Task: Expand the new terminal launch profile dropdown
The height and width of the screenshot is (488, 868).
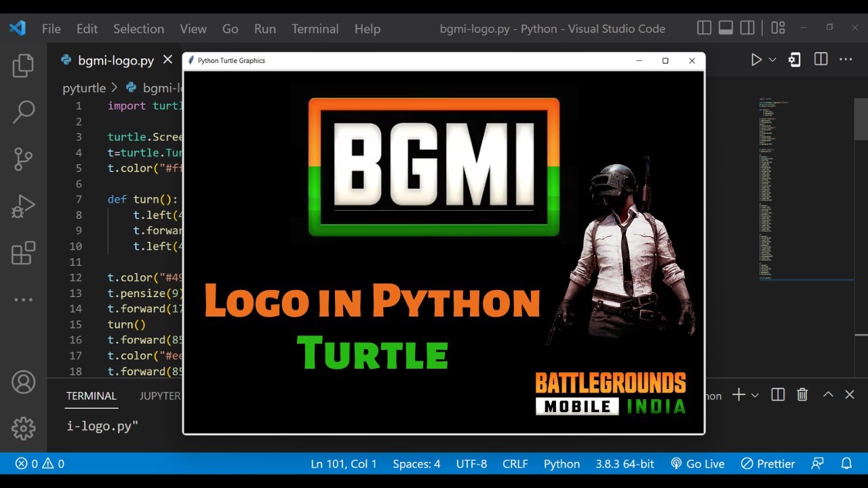Action: [754, 395]
